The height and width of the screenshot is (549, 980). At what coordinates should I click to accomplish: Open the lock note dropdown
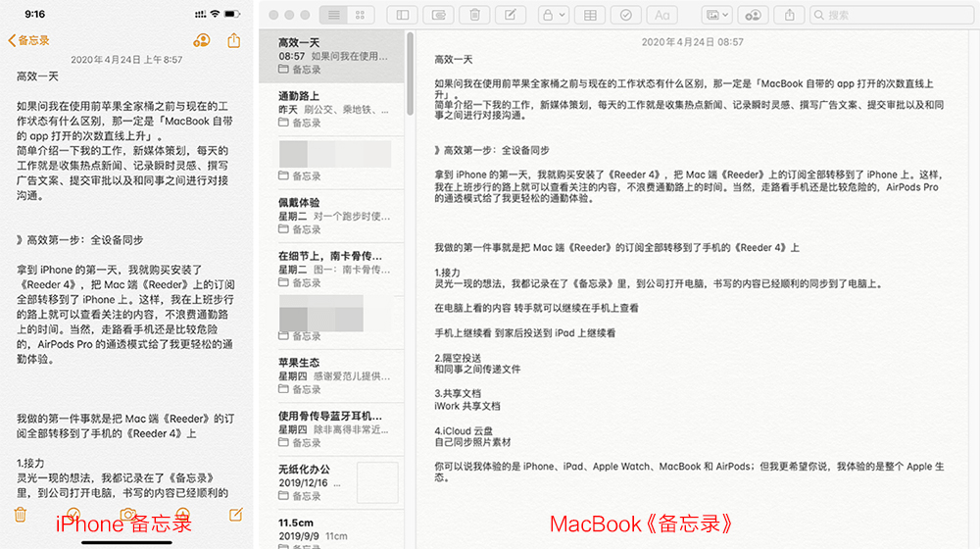[x=553, y=15]
